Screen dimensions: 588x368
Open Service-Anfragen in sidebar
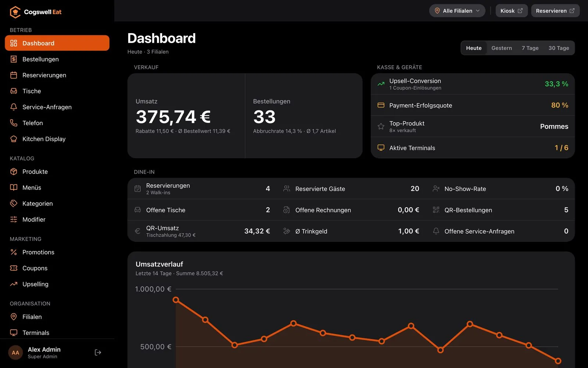pyautogui.click(x=57, y=107)
